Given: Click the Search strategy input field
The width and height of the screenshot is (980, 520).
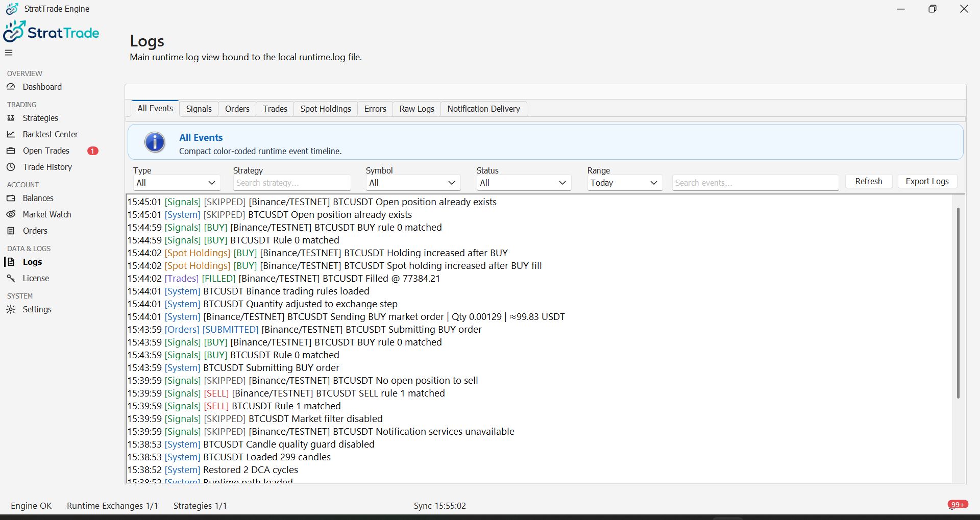Looking at the screenshot, I should tap(292, 183).
